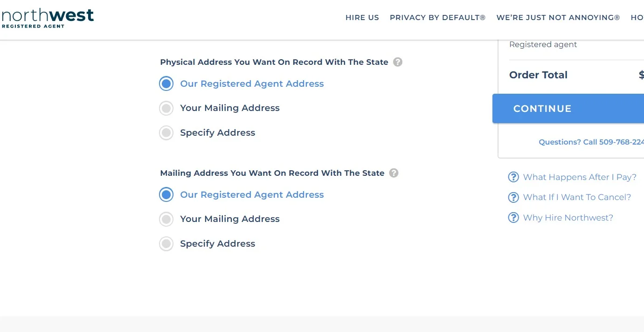
Task: Choose Your Mailing Address for physical address
Action: point(166,108)
